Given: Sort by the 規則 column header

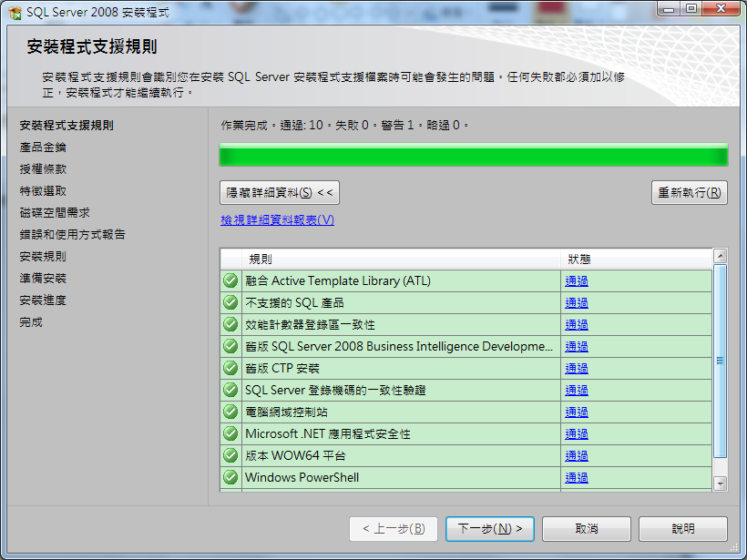Looking at the screenshot, I should [401, 259].
